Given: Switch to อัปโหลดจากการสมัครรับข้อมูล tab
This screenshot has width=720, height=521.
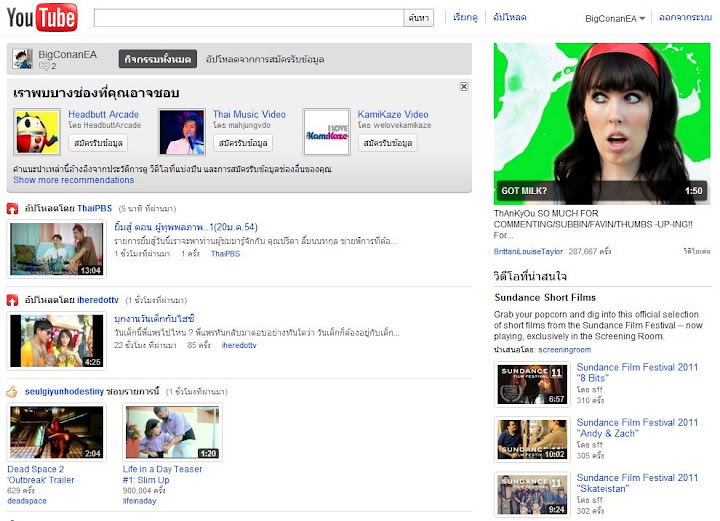Looking at the screenshot, I should point(265,59).
